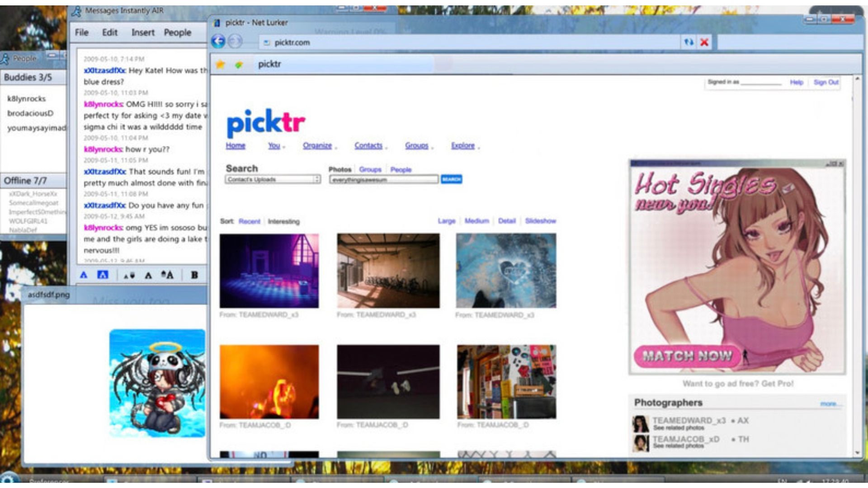Select offline buddy WOLFGIRL41
This screenshot has width=868, height=488.
pos(28,221)
